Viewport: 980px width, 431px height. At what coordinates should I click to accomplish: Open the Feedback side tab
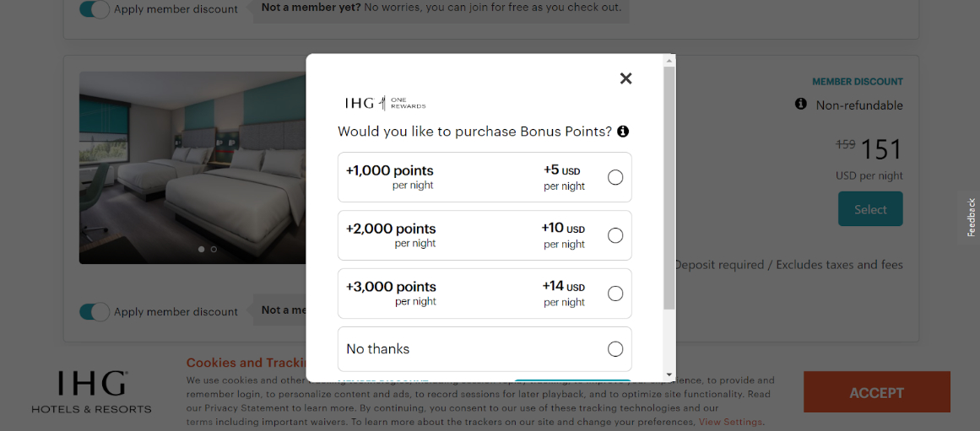click(971, 218)
